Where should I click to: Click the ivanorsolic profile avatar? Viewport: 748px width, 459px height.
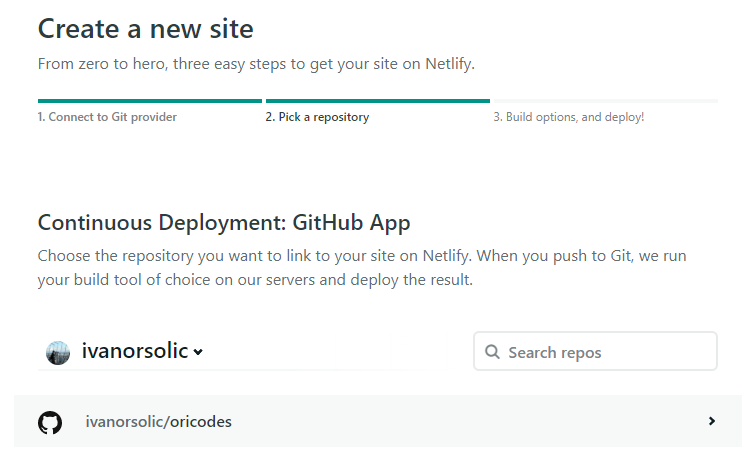pos(58,352)
